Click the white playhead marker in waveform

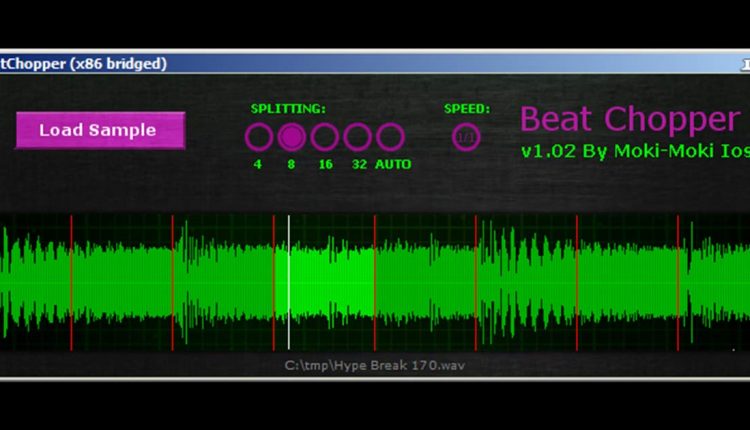pos(288,282)
